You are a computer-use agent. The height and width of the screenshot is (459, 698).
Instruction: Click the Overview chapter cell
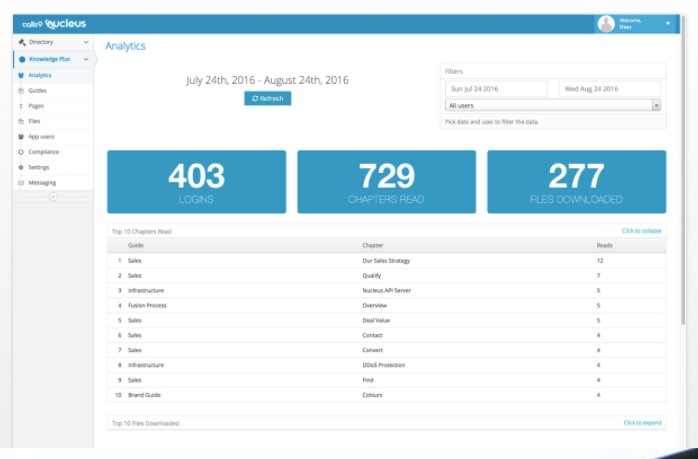pyautogui.click(x=374, y=305)
